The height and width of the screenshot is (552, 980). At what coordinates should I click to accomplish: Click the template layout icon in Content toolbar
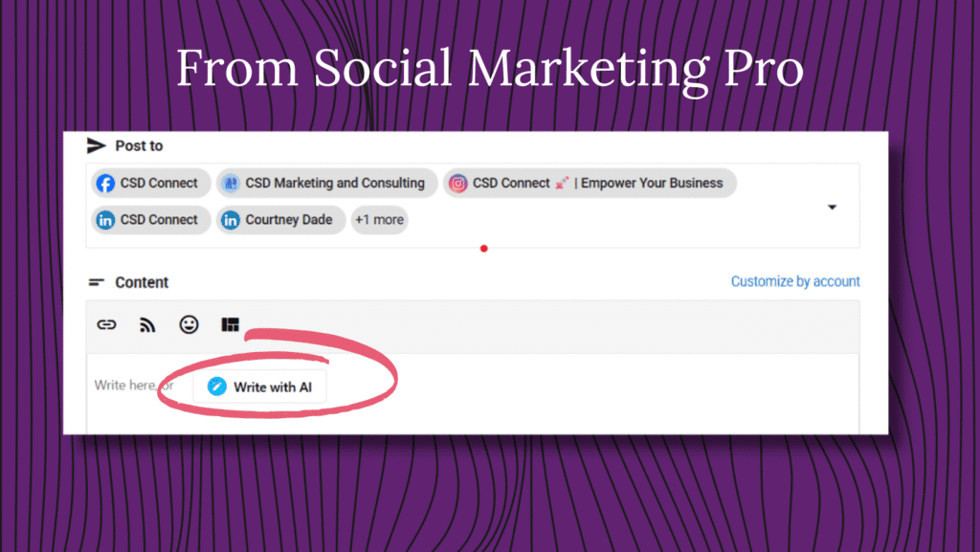click(x=231, y=325)
